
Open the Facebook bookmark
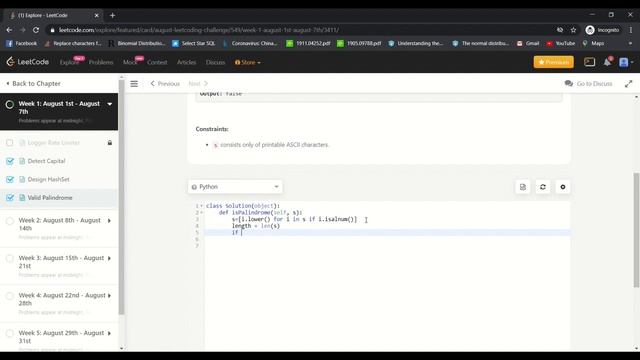point(21,43)
